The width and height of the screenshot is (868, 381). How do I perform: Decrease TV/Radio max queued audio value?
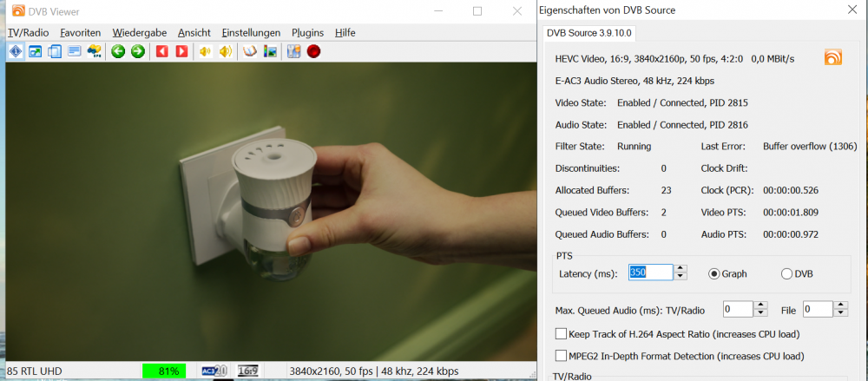pos(761,313)
